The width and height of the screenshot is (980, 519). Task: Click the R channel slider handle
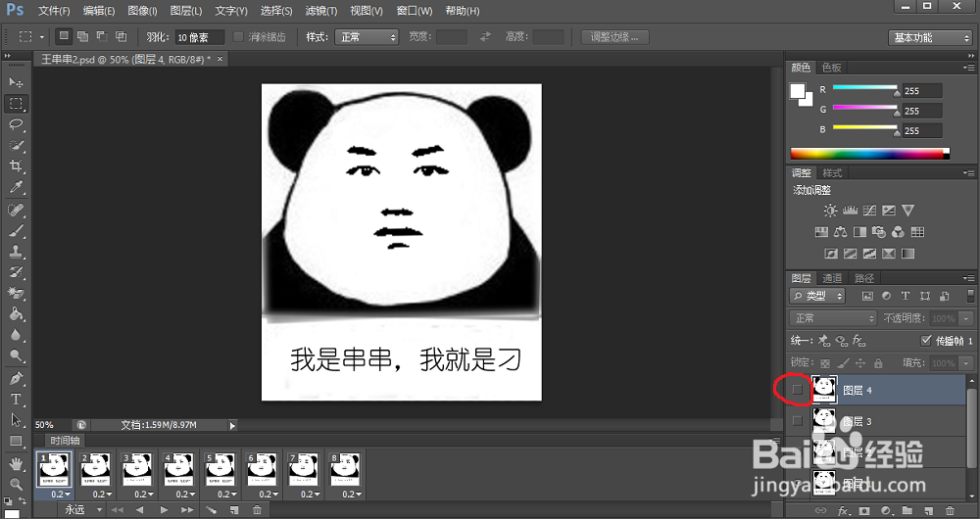pos(897,93)
